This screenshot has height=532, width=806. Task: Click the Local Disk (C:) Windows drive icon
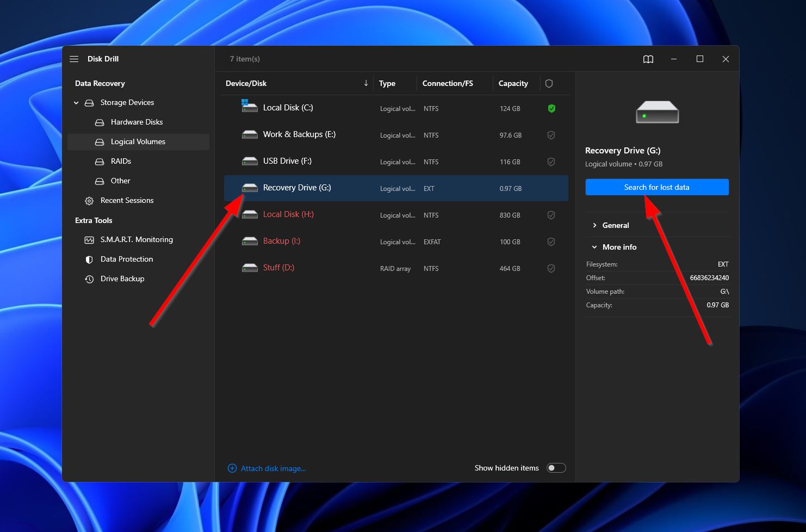click(249, 106)
